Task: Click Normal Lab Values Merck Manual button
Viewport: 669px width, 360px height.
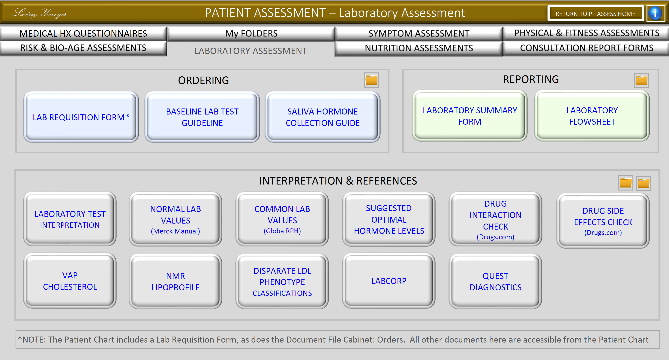Action: (175, 219)
